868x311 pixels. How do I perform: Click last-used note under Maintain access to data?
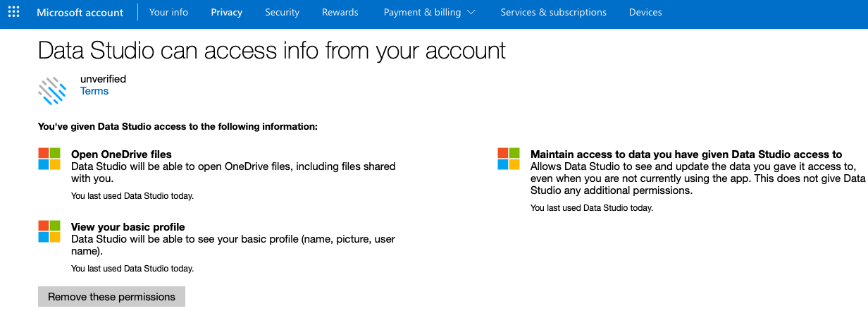[592, 208]
